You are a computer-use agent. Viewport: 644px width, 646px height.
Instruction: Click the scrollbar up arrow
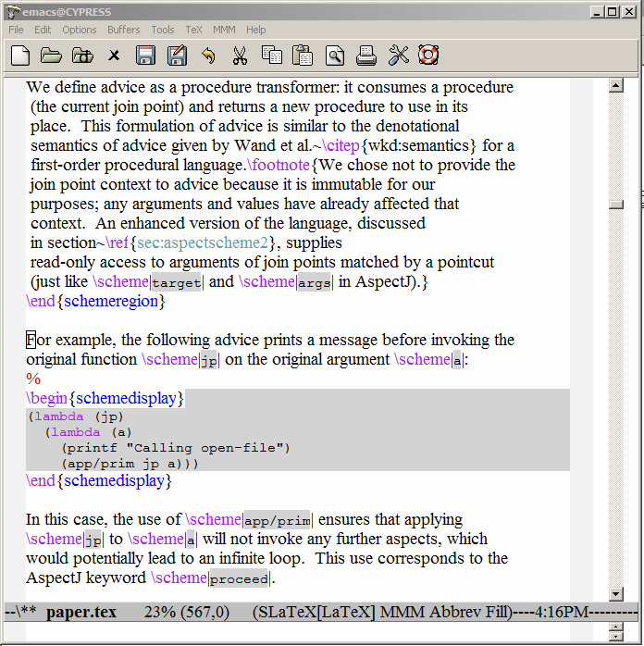[616, 86]
